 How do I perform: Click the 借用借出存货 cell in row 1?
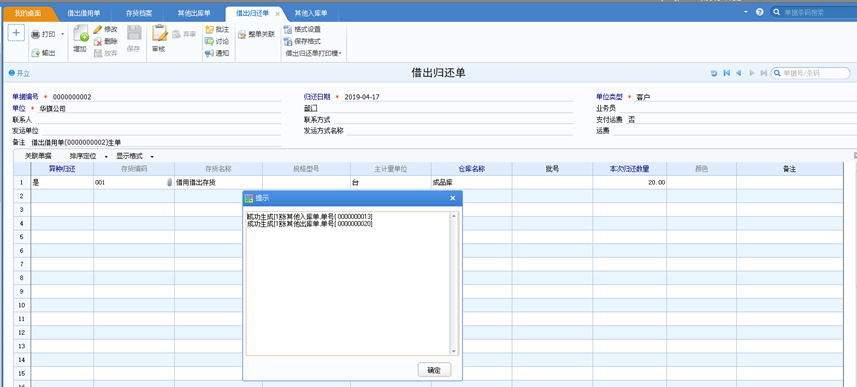[219, 183]
